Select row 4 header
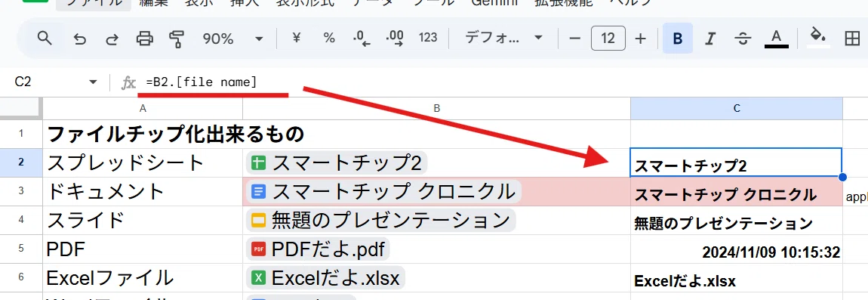 click(x=21, y=220)
